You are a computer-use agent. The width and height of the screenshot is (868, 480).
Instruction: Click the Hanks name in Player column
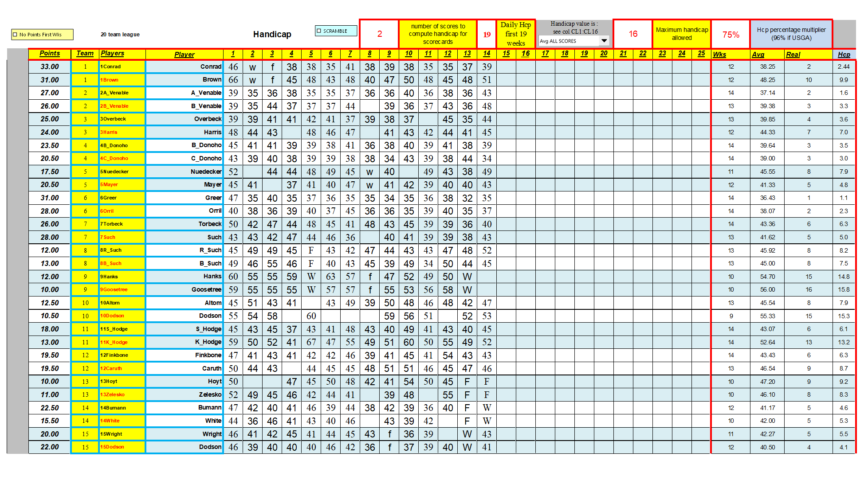[212, 276]
